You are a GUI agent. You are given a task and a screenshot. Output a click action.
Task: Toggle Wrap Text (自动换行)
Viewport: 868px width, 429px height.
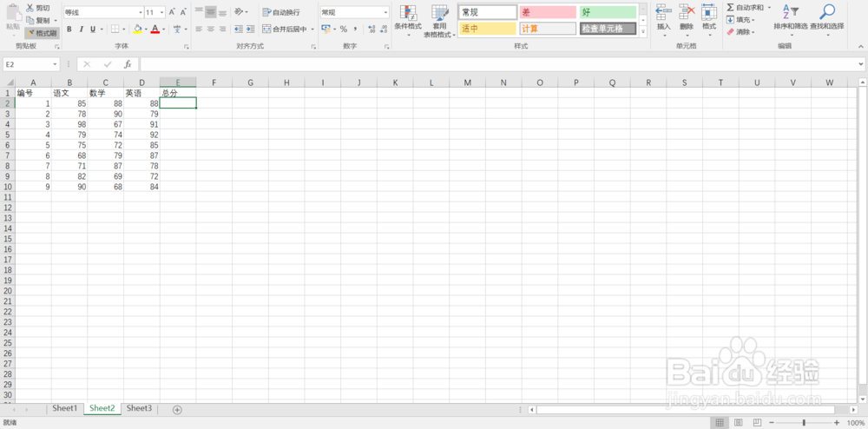281,12
